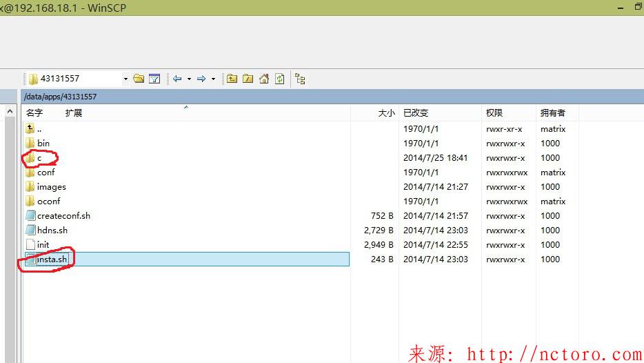This screenshot has height=363, width=644.
Task: Select the insta.sh file
Action: (x=52, y=259)
